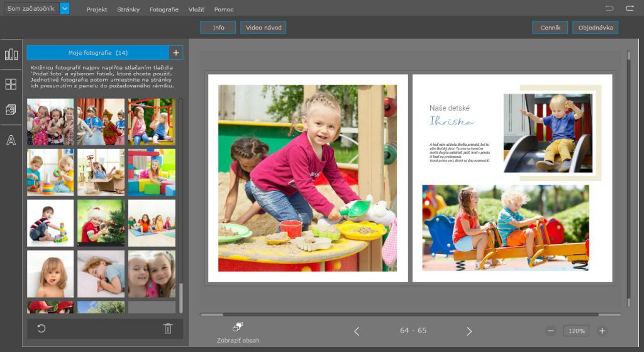Select the text tool icon
The image size is (644, 352).
[11, 140]
